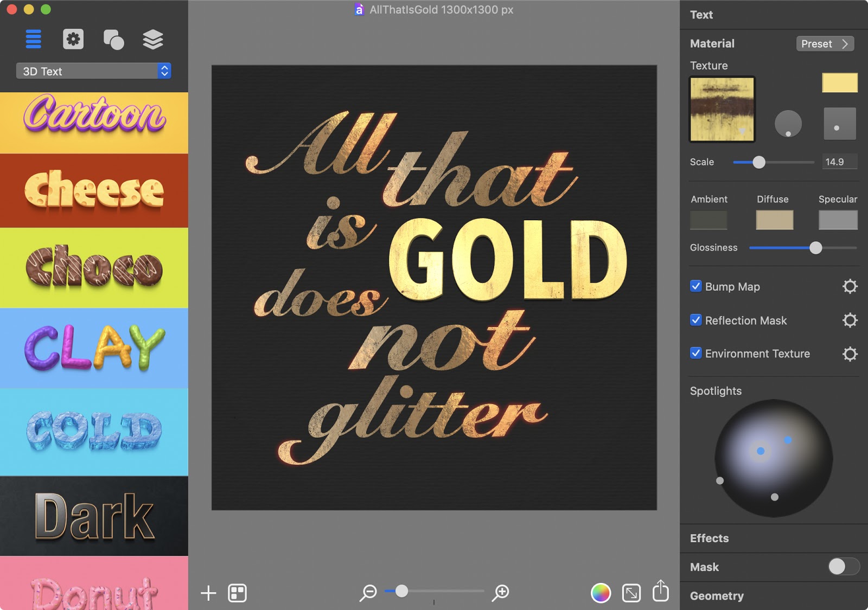Screen dimensions: 868x610
Task: Show the layers panel icon
Action: (154, 38)
